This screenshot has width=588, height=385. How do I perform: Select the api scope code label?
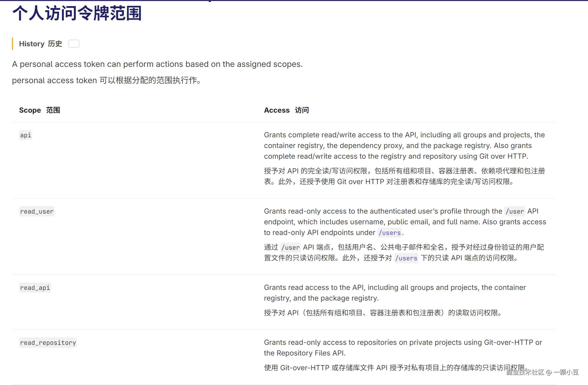click(x=26, y=135)
